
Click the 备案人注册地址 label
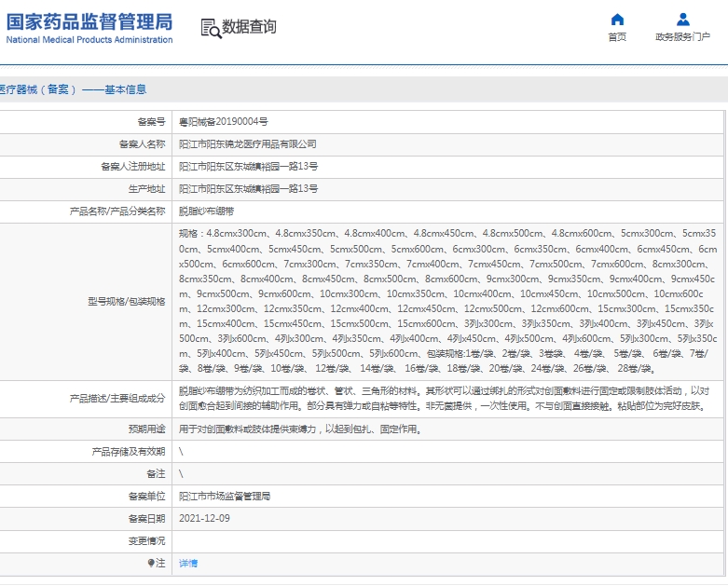tap(133, 166)
